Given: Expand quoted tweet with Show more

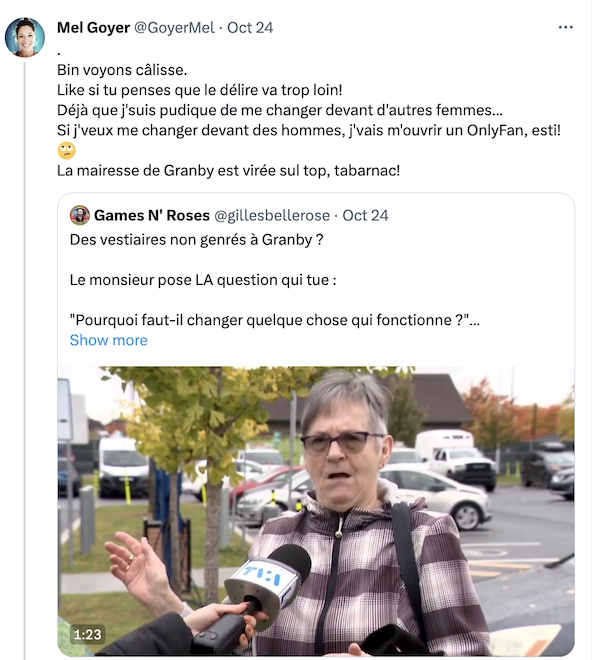Looking at the screenshot, I should 108,340.
